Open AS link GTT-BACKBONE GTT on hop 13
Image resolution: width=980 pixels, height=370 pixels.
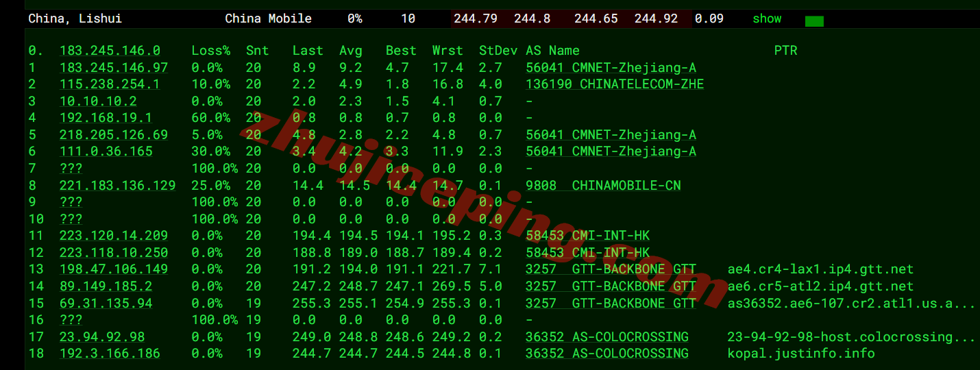click(611, 269)
